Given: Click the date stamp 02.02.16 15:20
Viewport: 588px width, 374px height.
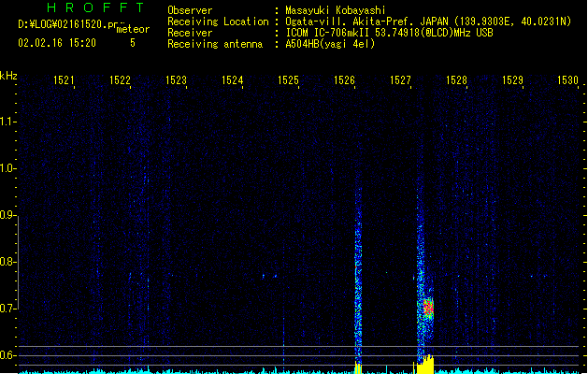Looking at the screenshot, I should (x=57, y=43).
